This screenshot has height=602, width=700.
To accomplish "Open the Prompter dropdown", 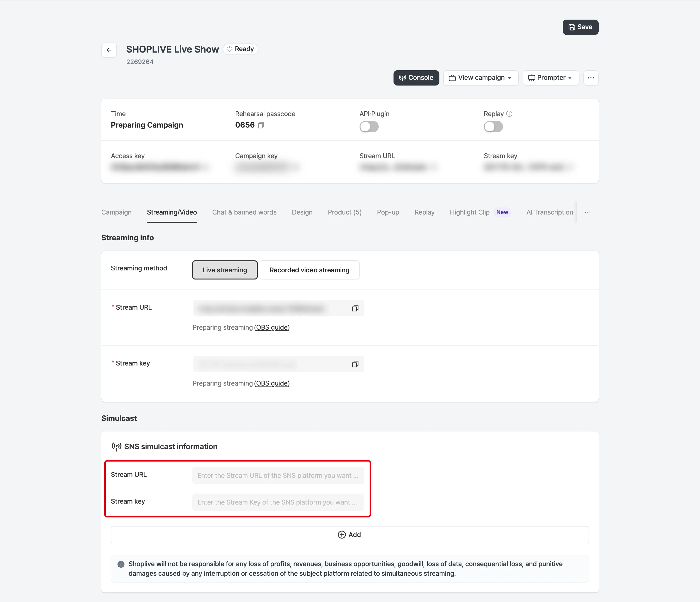I will pyautogui.click(x=551, y=78).
